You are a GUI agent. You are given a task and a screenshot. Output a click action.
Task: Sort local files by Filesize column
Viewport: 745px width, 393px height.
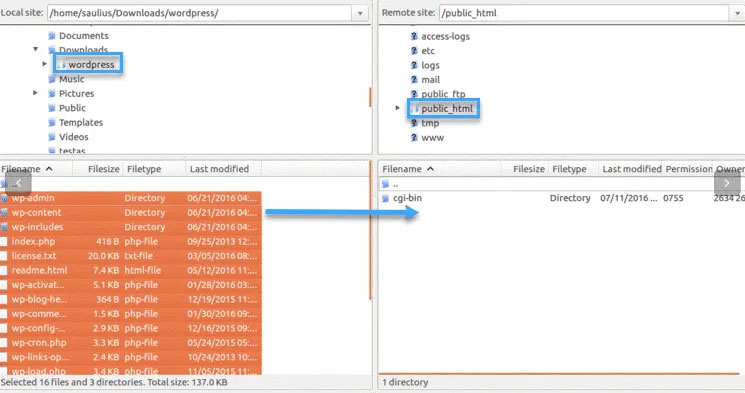point(98,169)
